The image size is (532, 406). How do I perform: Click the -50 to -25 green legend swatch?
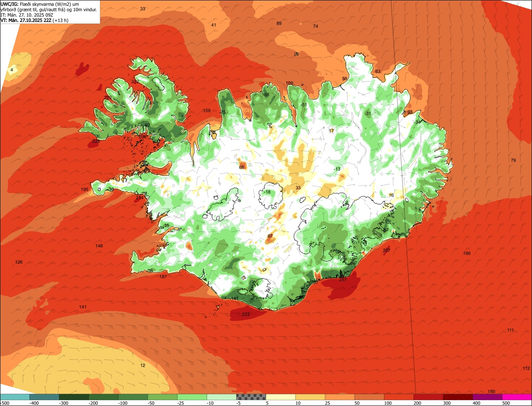tap(163, 397)
